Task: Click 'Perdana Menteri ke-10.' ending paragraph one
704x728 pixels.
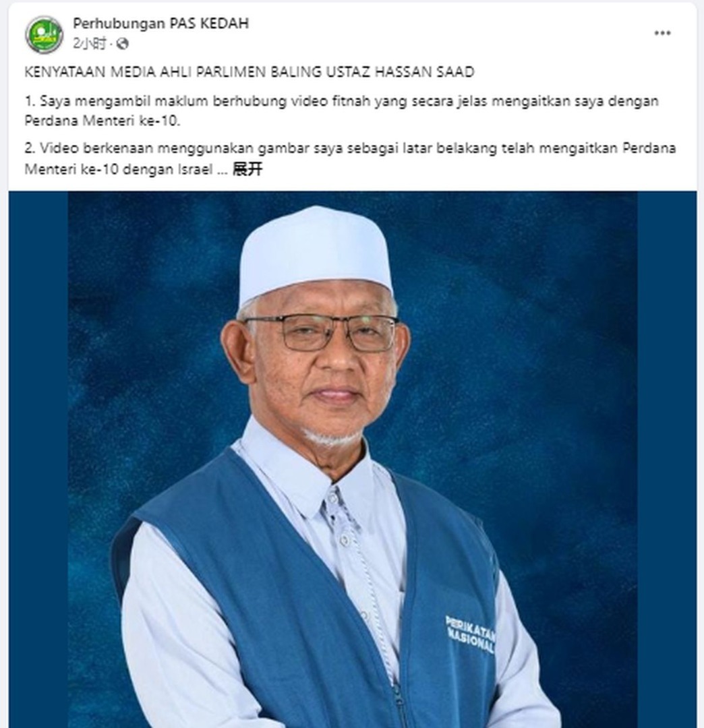Action: 102,121
